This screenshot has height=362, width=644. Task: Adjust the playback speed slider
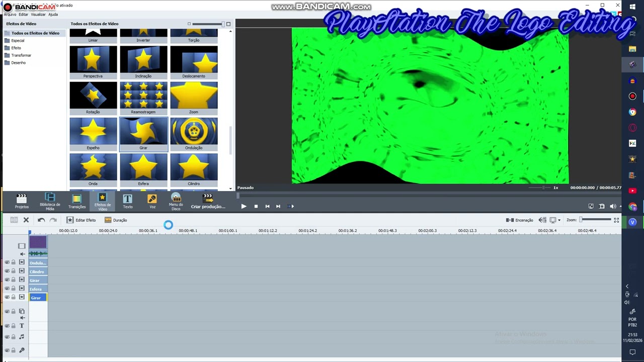(x=539, y=188)
